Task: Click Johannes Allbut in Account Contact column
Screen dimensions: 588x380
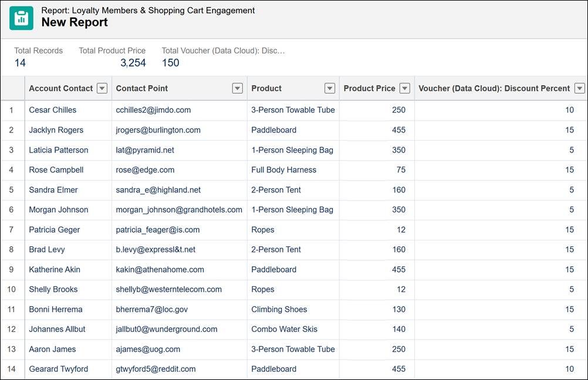Action: (x=57, y=329)
